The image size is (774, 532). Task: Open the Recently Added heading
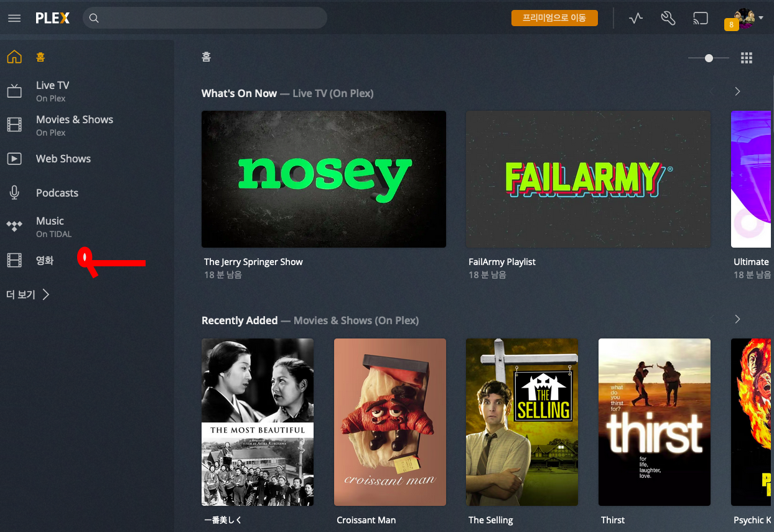click(x=240, y=320)
